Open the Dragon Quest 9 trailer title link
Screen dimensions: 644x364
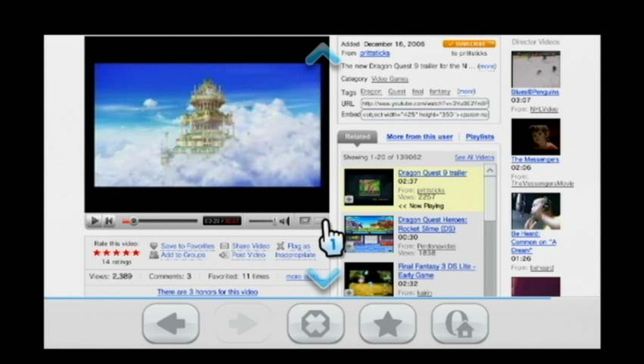pyautogui.click(x=433, y=173)
